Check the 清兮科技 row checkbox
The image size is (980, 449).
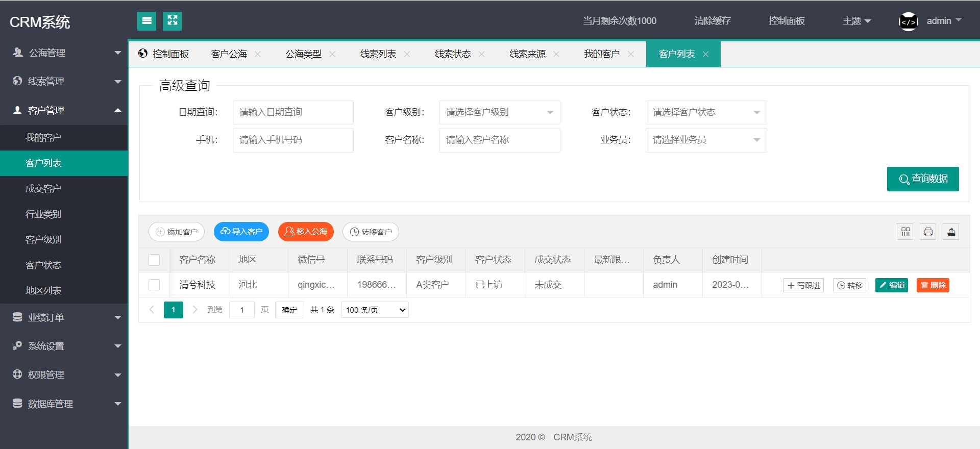pyautogui.click(x=154, y=285)
